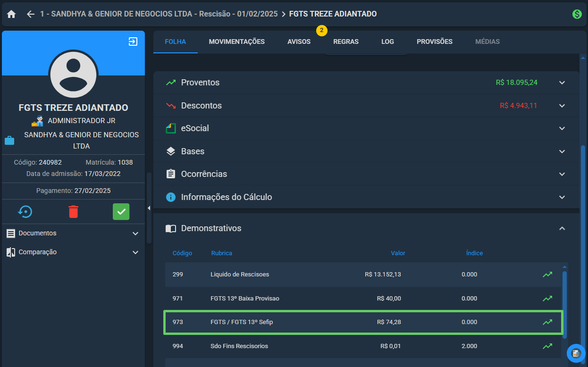Click the Demonstrativos table vertical scrollbar
The width and height of the screenshot is (588, 367).
click(x=564, y=302)
